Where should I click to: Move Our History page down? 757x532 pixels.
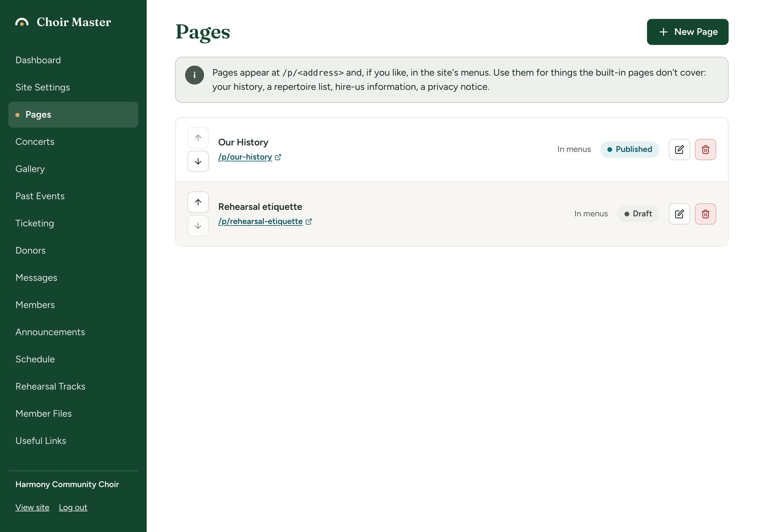click(198, 161)
